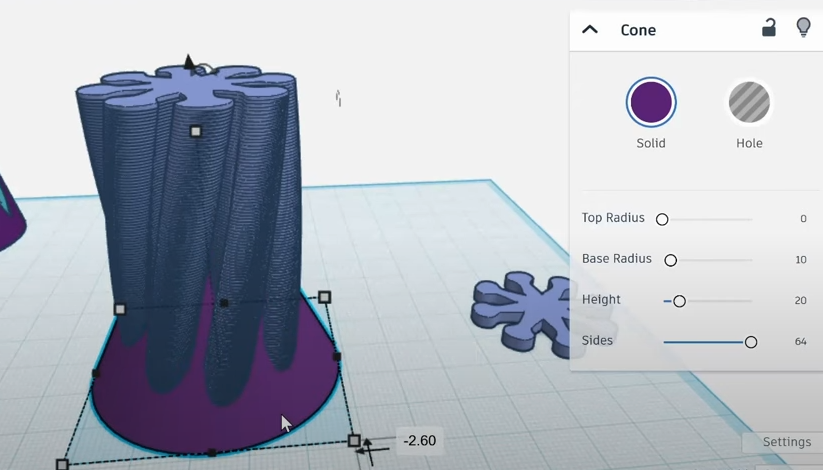Viewport: 823px width, 470px height.
Task: Click the Height slider handle
Action: click(679, 301)
